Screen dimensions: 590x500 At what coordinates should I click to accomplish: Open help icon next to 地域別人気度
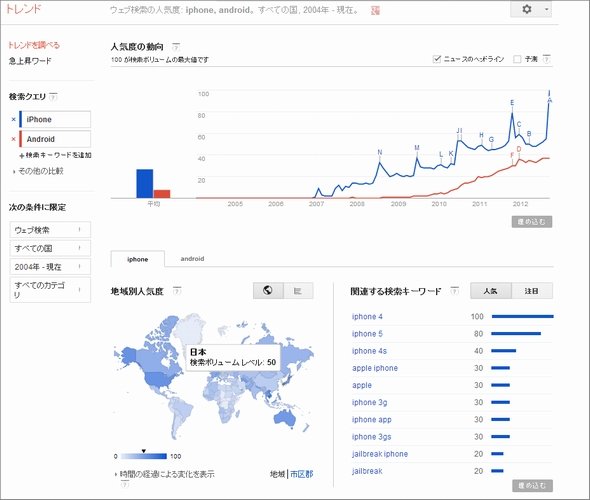pos(177,291)
